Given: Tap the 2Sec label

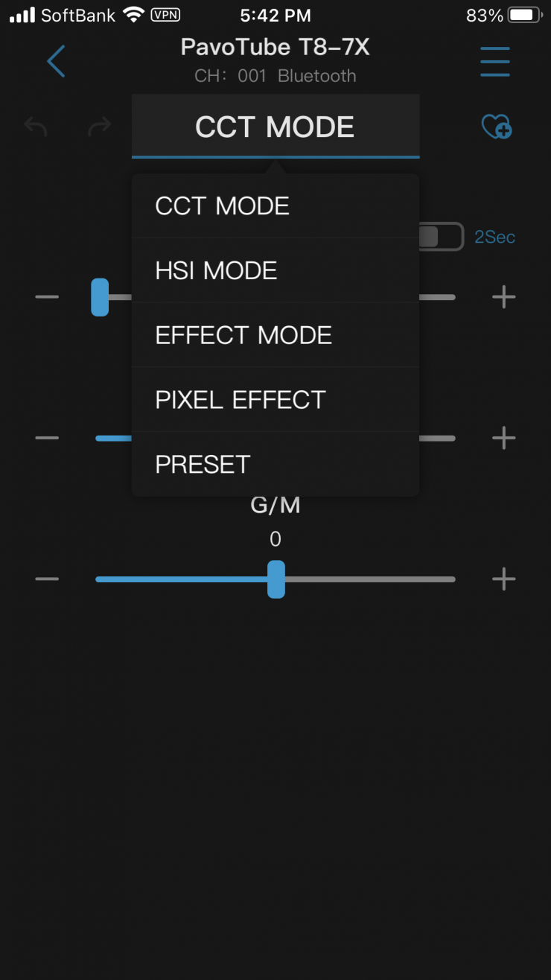Looking at the screenshot, I should click(x=495, y=238).
